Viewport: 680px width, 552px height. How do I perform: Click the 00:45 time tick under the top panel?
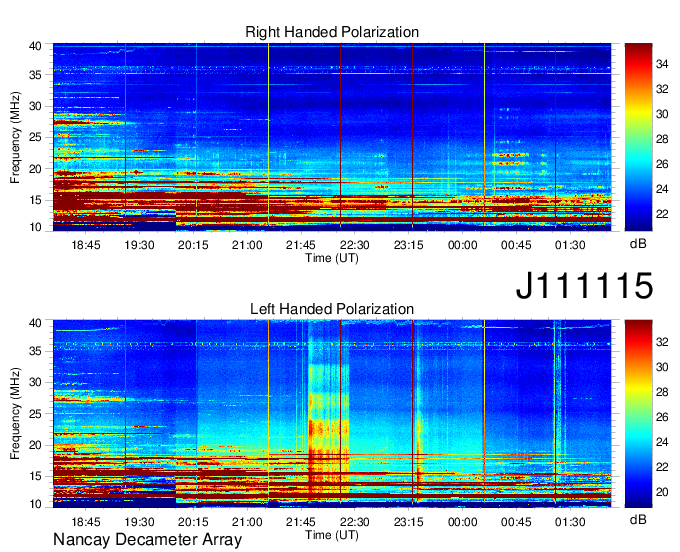pyautogui.click(x=516, y=245)
